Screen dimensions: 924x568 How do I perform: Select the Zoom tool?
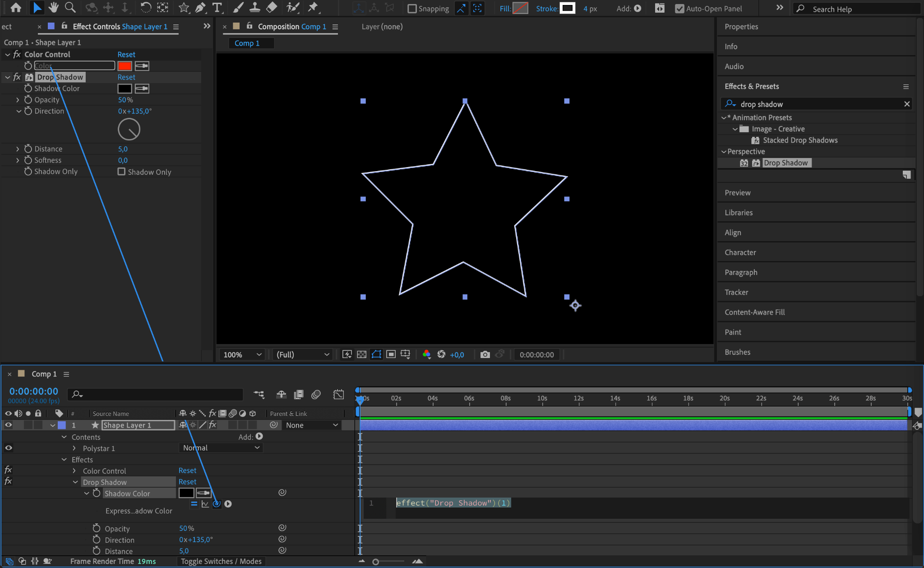coord(70,8)
